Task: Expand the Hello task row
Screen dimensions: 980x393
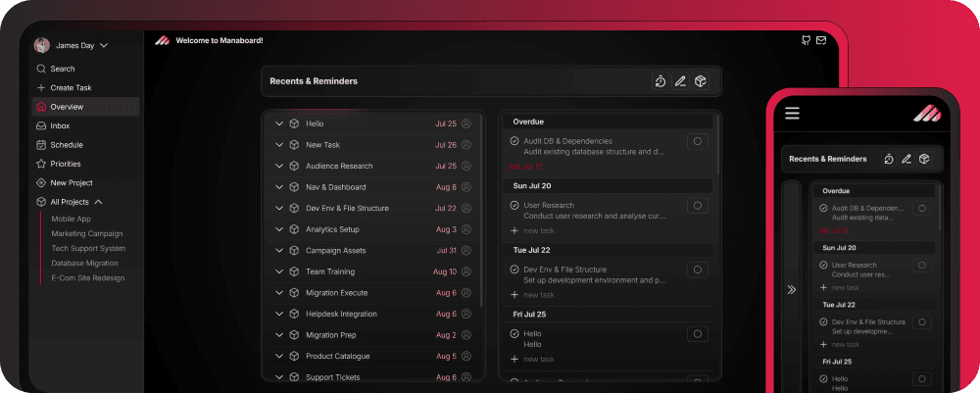Action: tap(278, 123)
